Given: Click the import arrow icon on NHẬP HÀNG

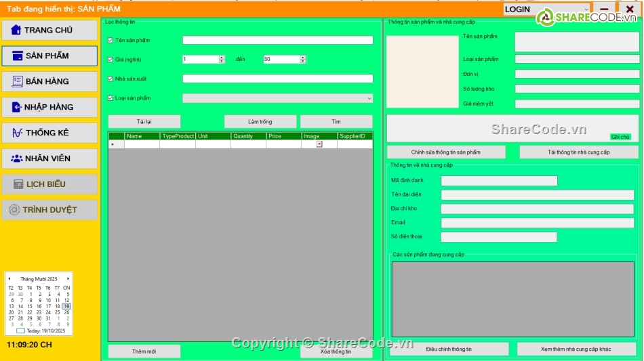Looking at the screenshot, I should [x=16, y=107].
